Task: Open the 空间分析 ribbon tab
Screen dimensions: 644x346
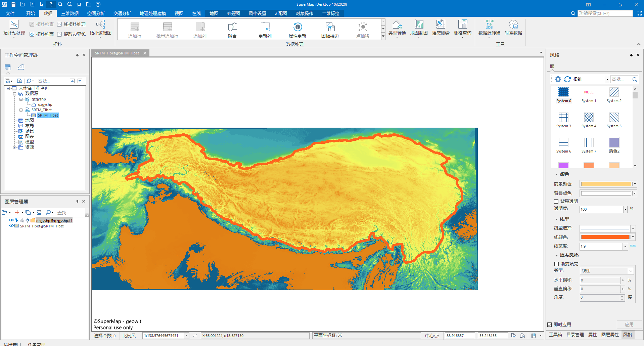Action: point(96,13)
